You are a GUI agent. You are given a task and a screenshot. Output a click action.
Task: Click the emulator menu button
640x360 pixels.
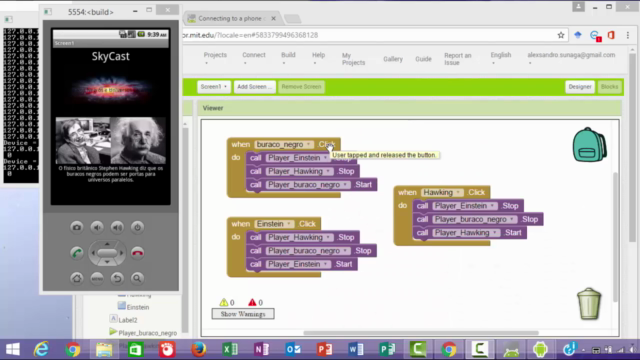point(97,278)
